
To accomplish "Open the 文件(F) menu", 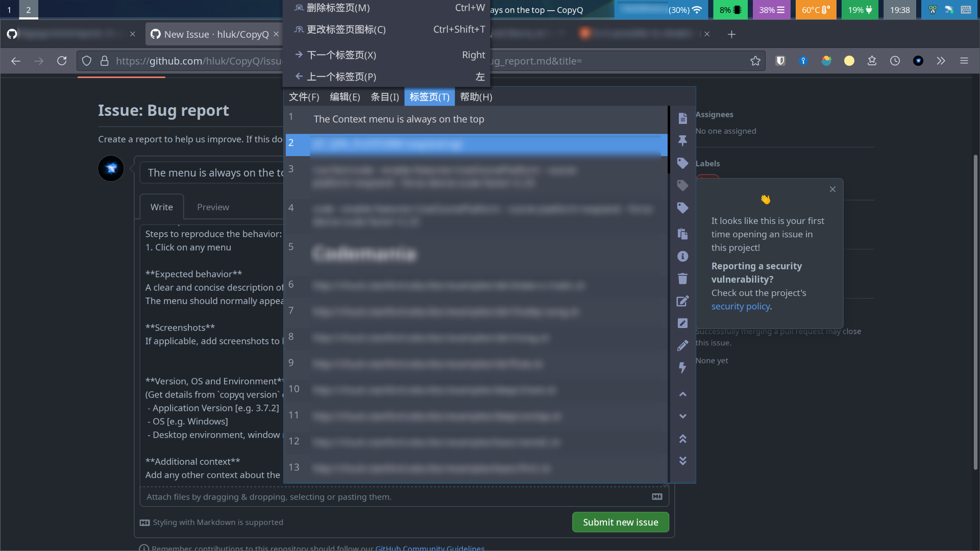I will click(304, 97).
